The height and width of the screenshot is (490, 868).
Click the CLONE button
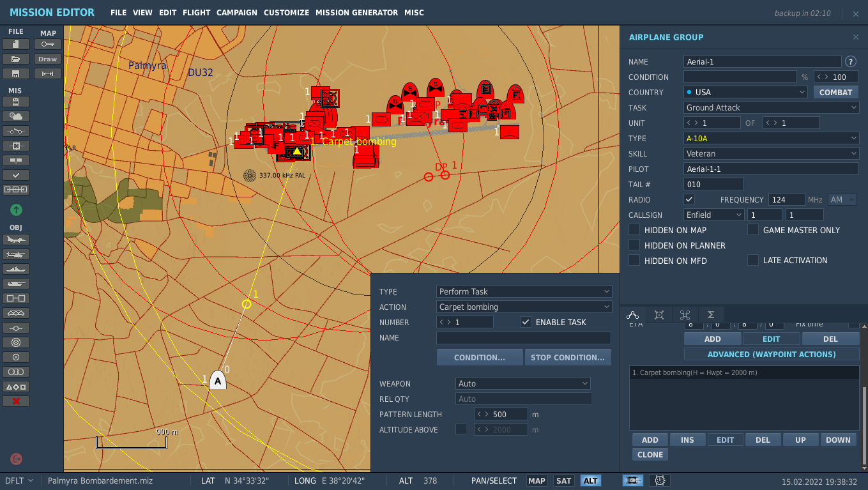tap(650, 455)
